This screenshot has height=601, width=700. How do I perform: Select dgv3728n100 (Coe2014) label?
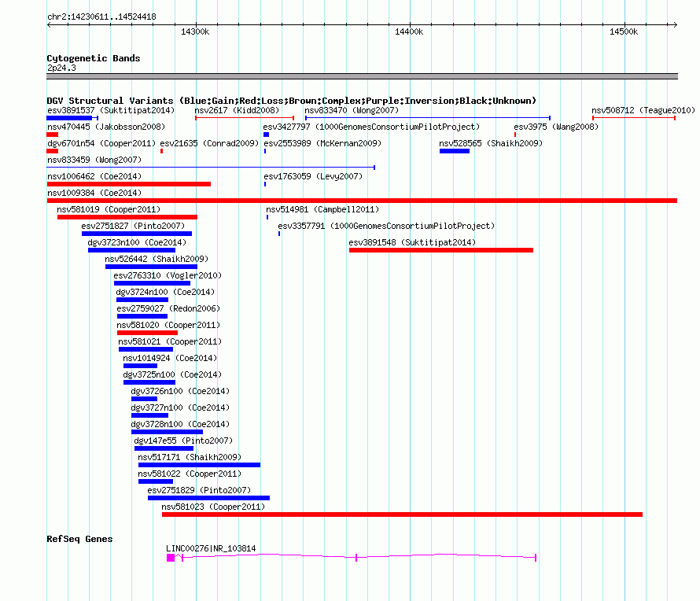click(x=180, y=424)
